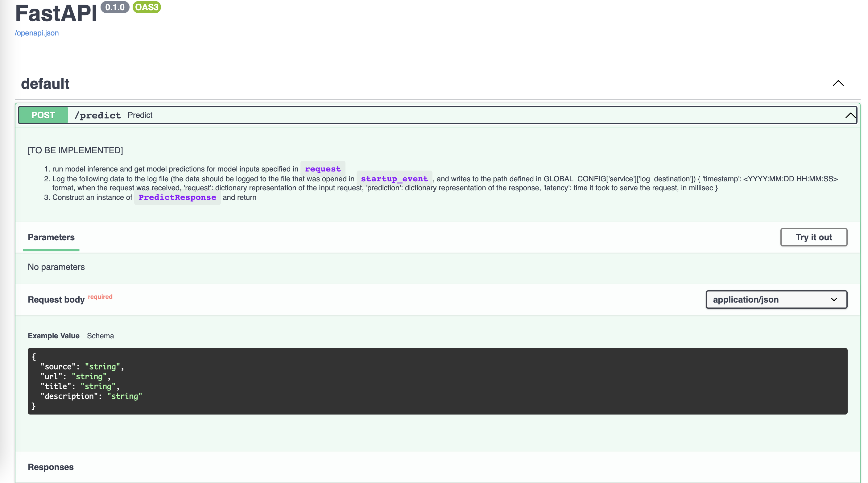Viewport: 868px width, 483px height.
Task: Collapse the POST /predict chevron arrow
Action: [x=850, y=116]
